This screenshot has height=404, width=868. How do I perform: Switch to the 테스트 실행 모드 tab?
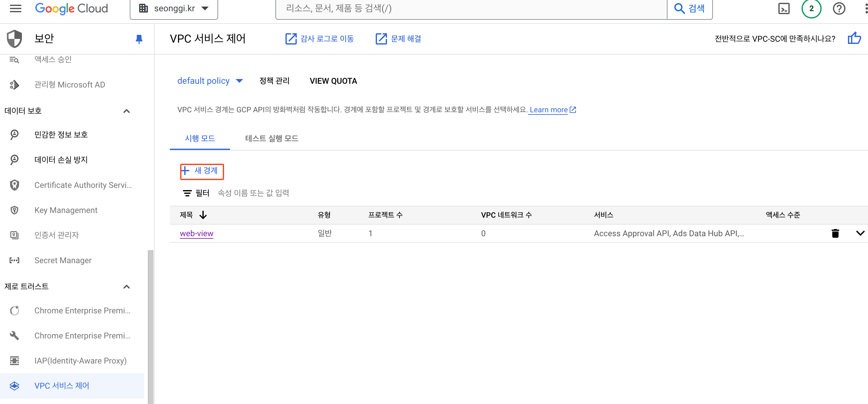click(272, 138)
